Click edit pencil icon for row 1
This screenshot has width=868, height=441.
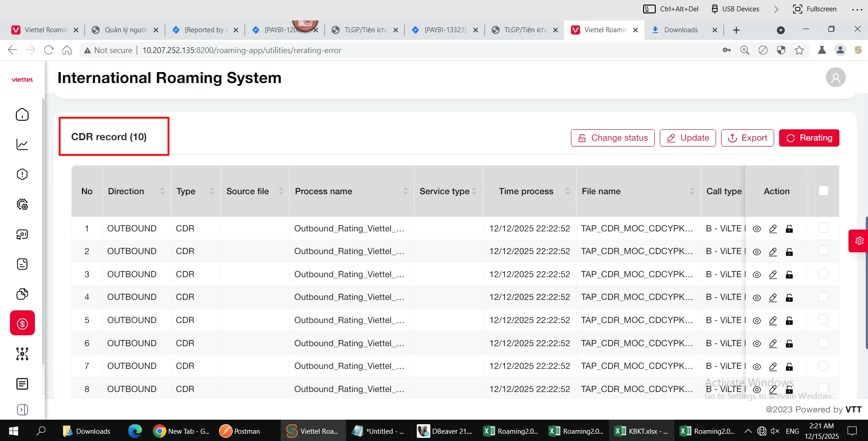coord(773,229)
